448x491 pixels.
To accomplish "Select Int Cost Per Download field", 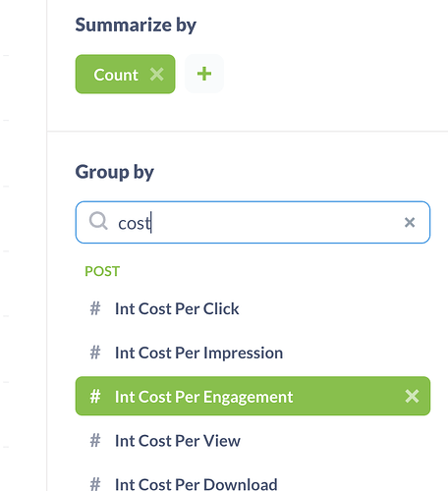I will (252, 481).
